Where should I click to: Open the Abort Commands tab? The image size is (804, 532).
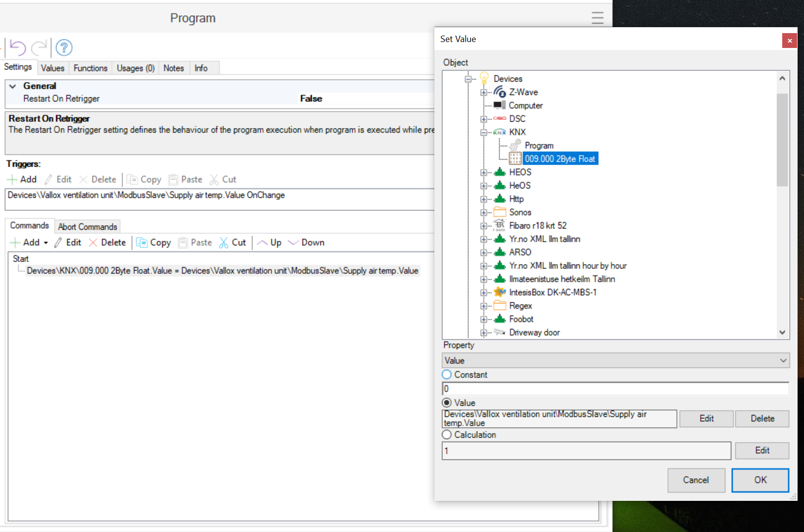[88, 227]
